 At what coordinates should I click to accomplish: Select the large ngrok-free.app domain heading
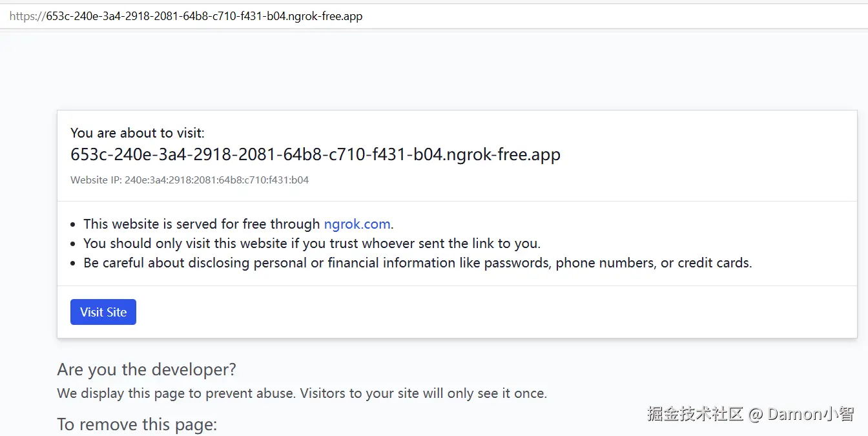[x=315, y=155]
